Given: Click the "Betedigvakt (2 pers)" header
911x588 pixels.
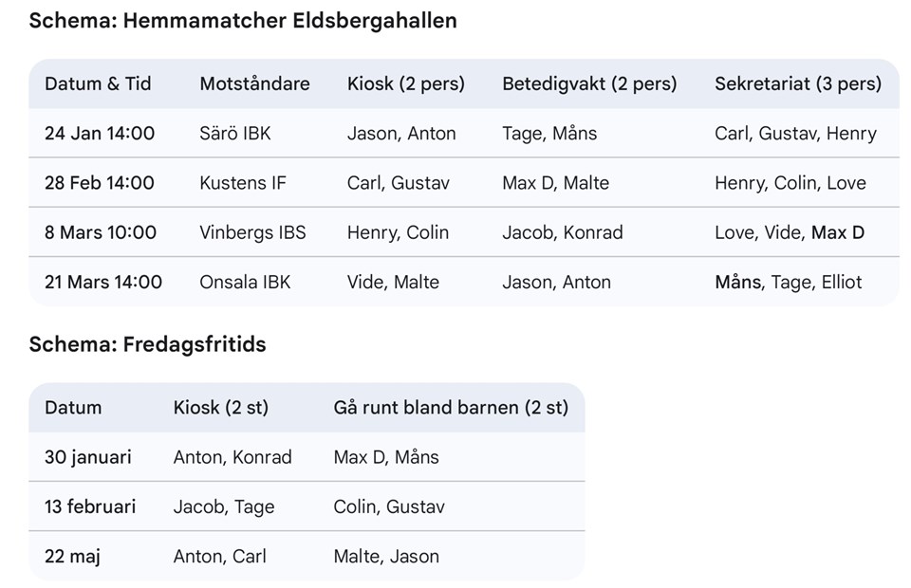Looking at the screenshot, I should point(589,83).
